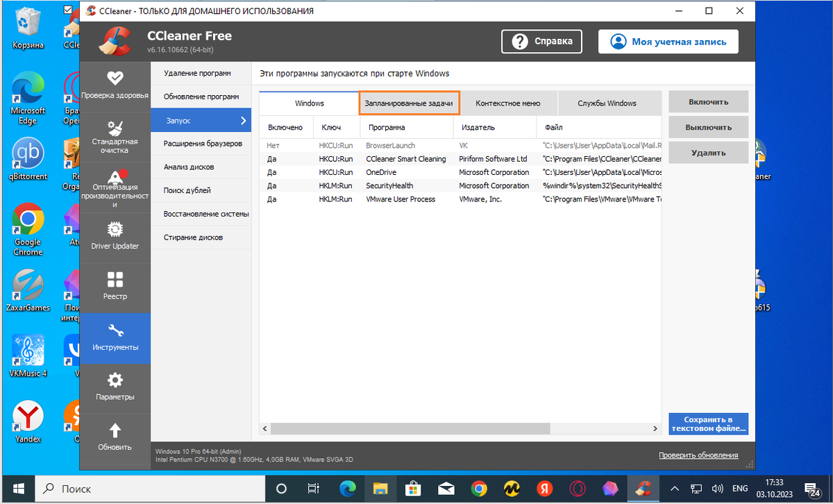Image resolution: width=833 pixels, height=504 pixels.
Task: Open the qBittorrent desktop shortcut
Action: coord(28,160)
